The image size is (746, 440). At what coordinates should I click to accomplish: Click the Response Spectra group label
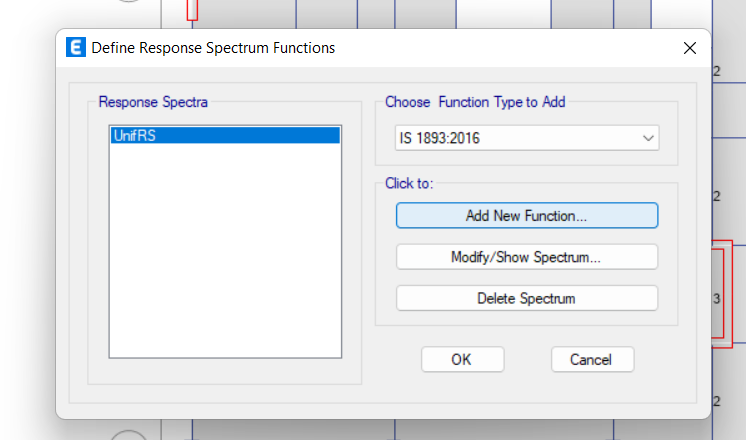point(153,102)
